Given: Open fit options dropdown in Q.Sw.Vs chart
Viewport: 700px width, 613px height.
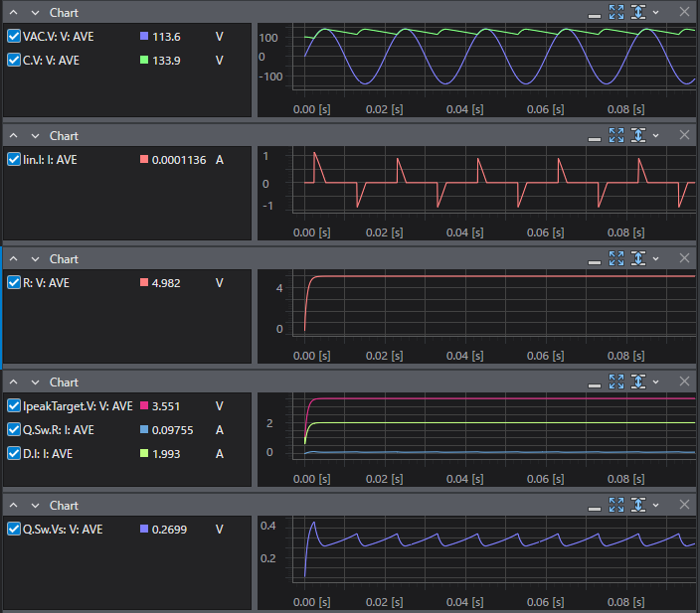Looking at the screenshot, I should [655, 505].
